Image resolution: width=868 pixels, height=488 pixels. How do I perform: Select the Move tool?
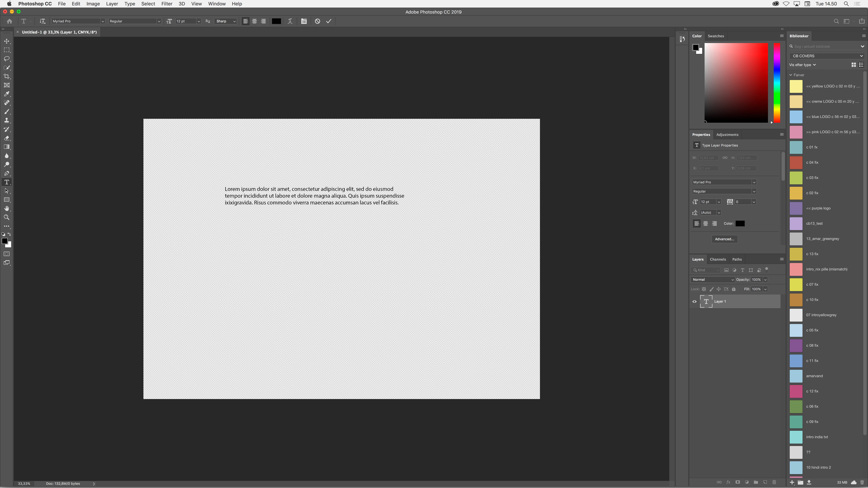7,41
